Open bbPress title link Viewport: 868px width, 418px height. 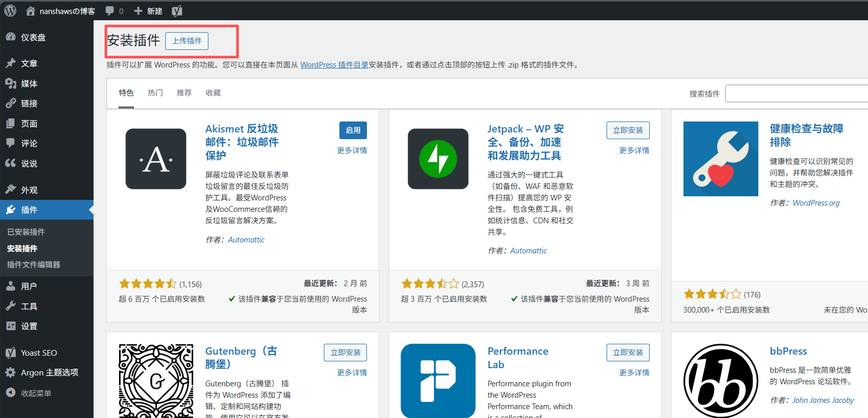(x=788, y=352)
